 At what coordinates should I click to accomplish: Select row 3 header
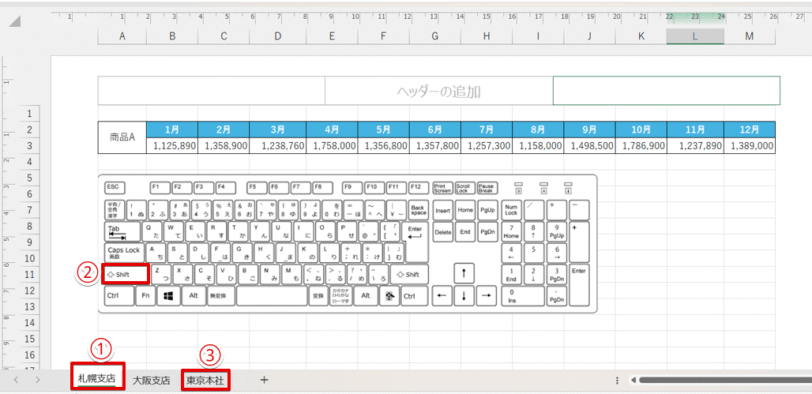[30, 145]
